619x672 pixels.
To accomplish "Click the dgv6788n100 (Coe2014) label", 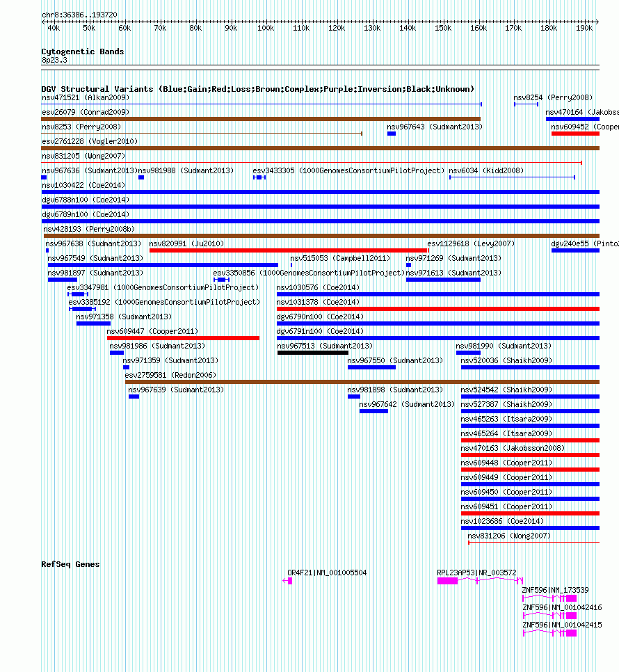I will point(86,200).
